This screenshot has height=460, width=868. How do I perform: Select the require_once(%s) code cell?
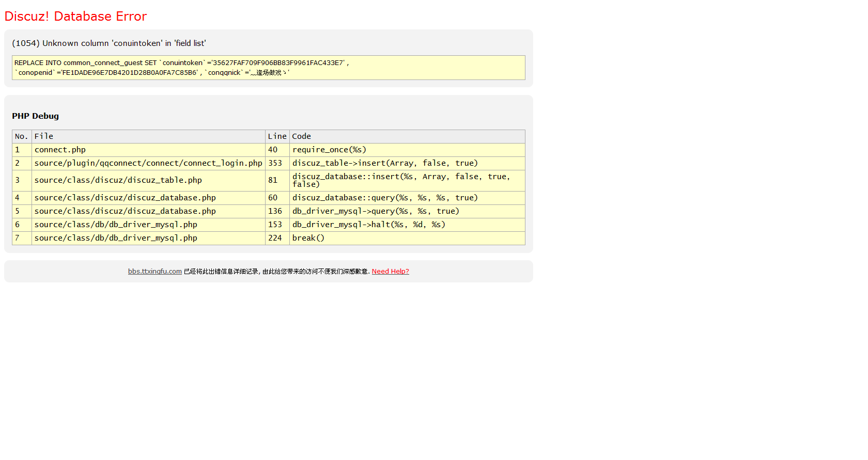pos(407,150)
